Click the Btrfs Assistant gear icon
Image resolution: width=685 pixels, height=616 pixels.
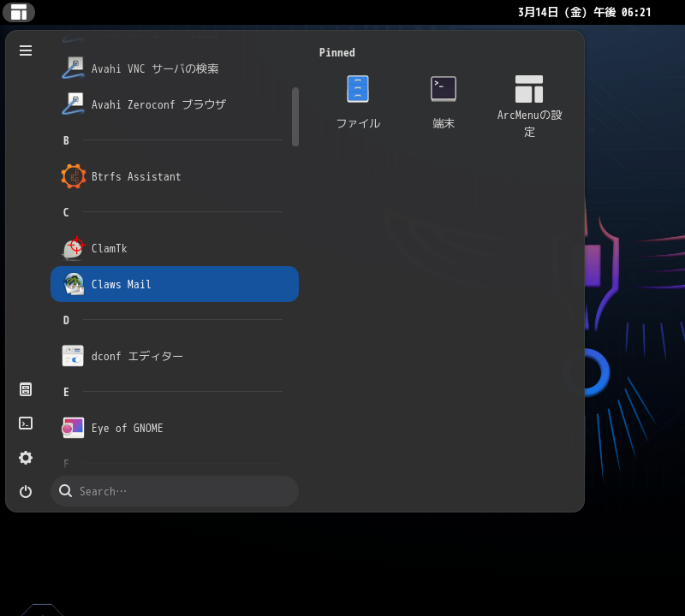[x=74, y=176]
